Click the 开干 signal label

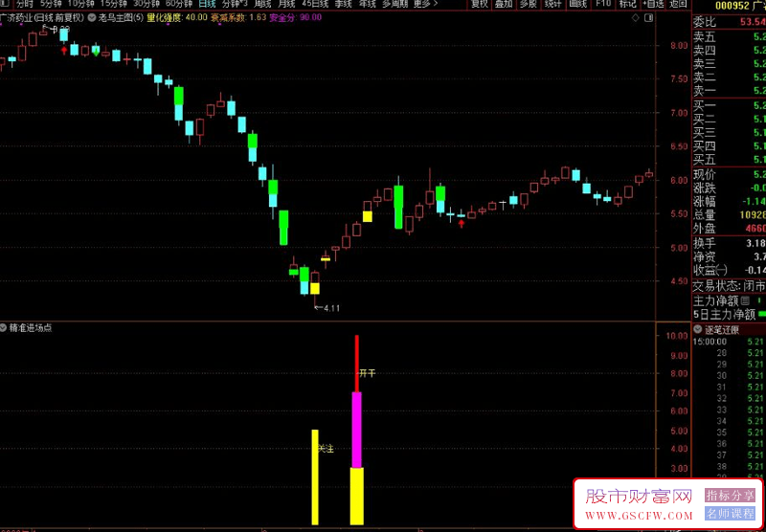[368, 373]
